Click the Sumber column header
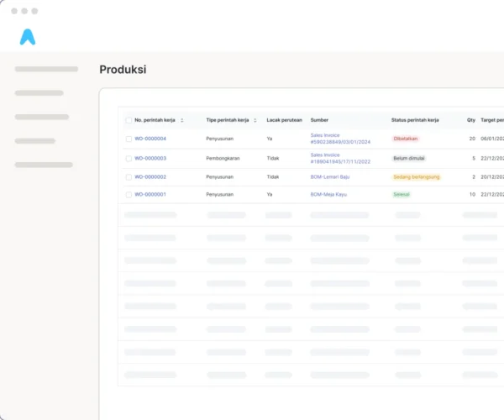This screenshot has height=420, width=504. [319, 120]
